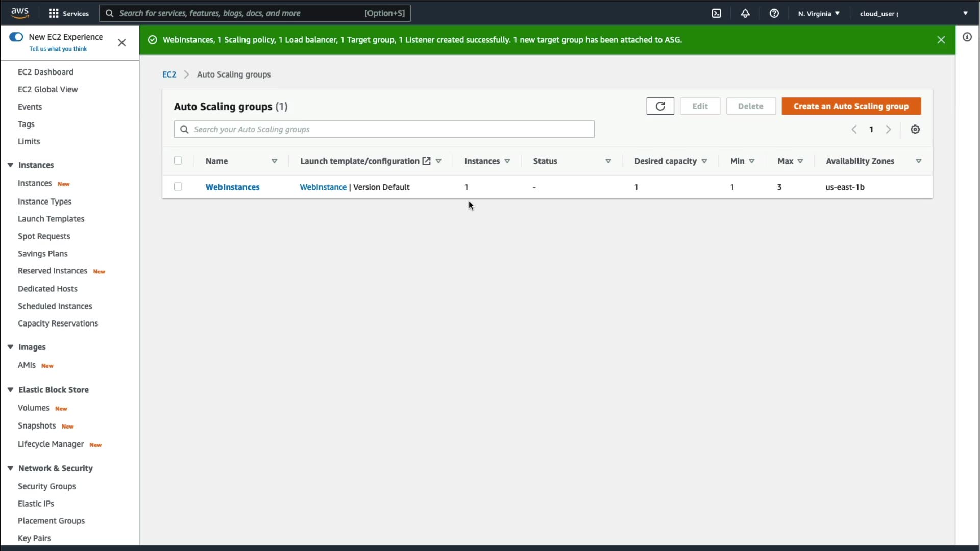
Task: Collapse the Instances sidebar section
Action: pos(10,165)
